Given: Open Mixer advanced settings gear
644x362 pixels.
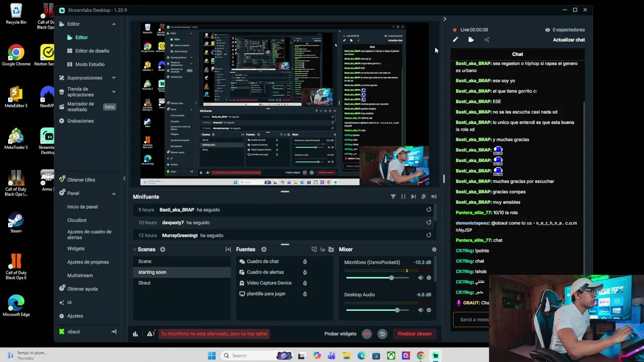Looking at the screenshot, I should click(434, 249).
